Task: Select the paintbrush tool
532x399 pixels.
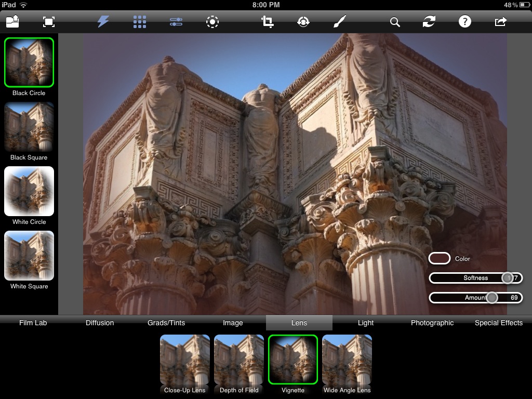Action: [339, 21]
